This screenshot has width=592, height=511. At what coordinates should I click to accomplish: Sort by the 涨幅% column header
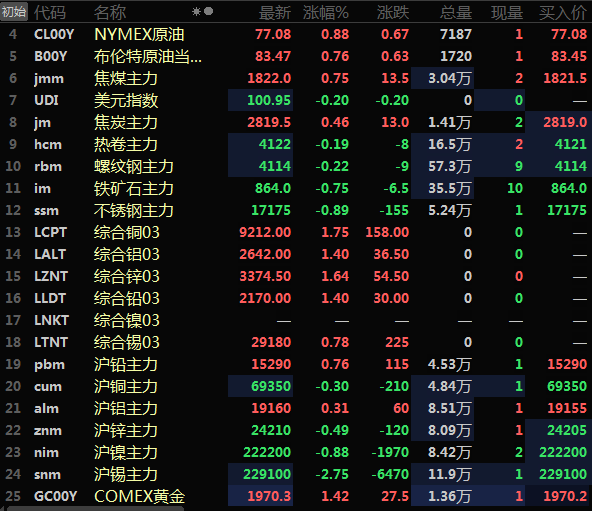click(325, 12)
